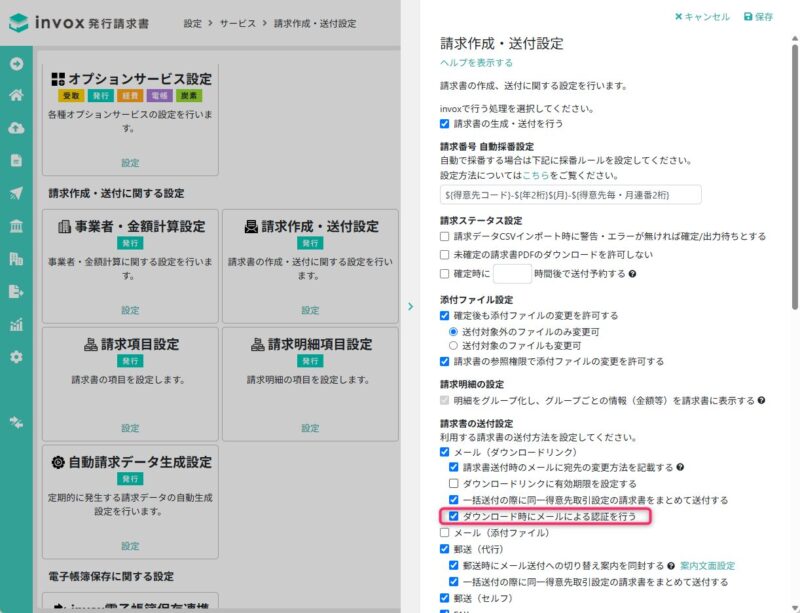Click the arrow-circle icon atop the sidebar
The image size is (800, 613).
tap(16, 63)
